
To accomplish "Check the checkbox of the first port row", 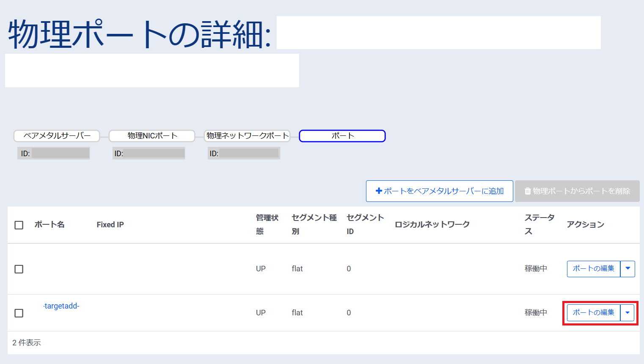I will click(x=19, y=269).
